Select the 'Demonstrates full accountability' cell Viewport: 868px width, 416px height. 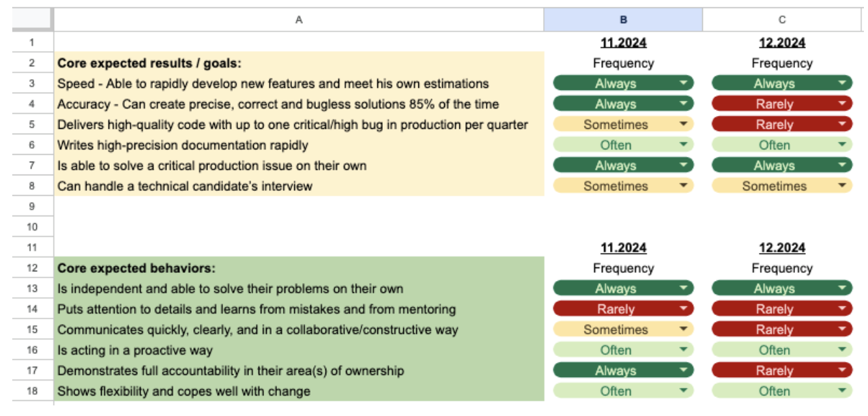pyautogui.click(x=299, y=370)
